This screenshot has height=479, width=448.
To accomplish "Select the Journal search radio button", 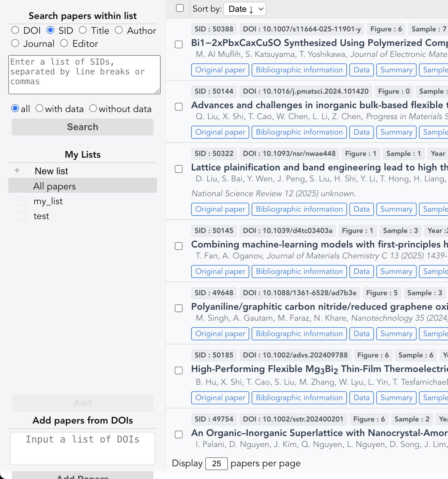I will tap(15, 43).
